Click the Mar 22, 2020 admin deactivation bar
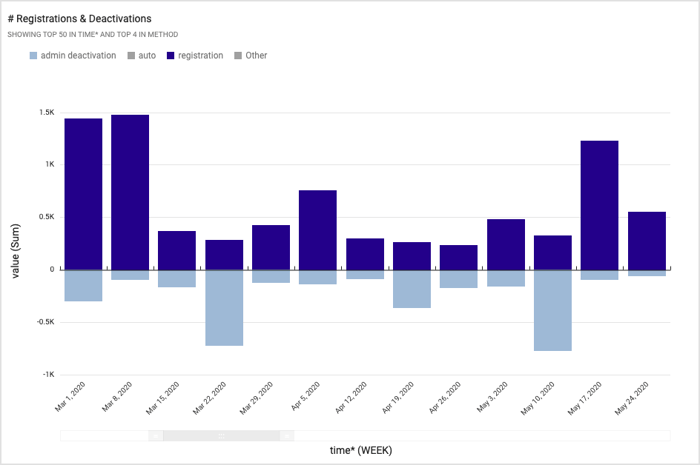Viewport: 700px width, 465px height. tap(224, 307)
